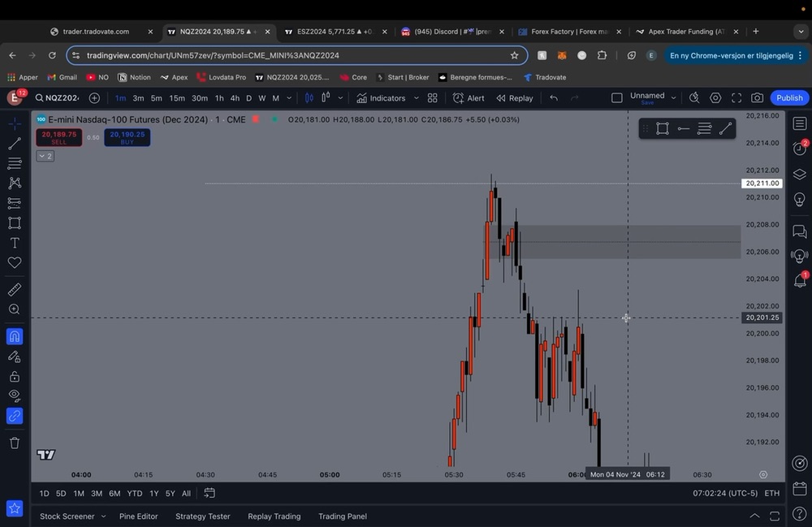The width and height of the screenshot is (812, 527).
Task: Open quick search icon in top toolbar
Action: click(694, 97)
